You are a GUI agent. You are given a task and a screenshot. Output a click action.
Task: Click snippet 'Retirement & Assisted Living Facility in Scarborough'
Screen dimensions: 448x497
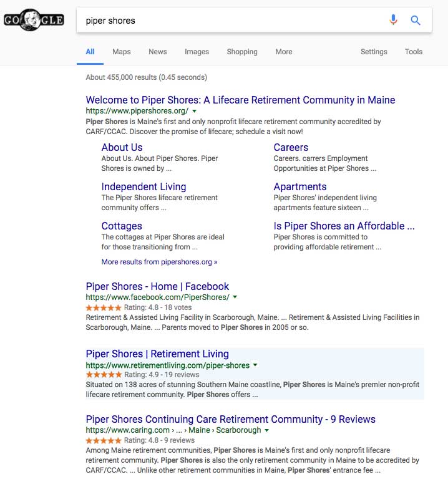point(252,322)
